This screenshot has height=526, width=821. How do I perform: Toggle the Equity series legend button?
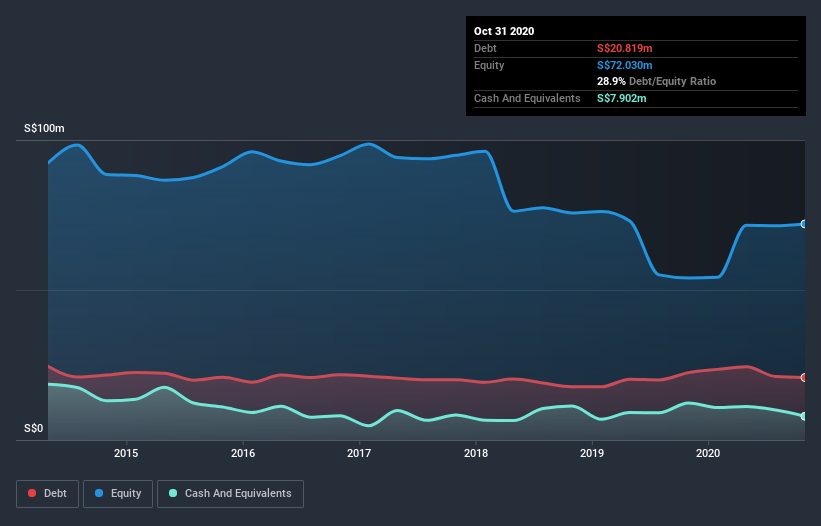118,494
